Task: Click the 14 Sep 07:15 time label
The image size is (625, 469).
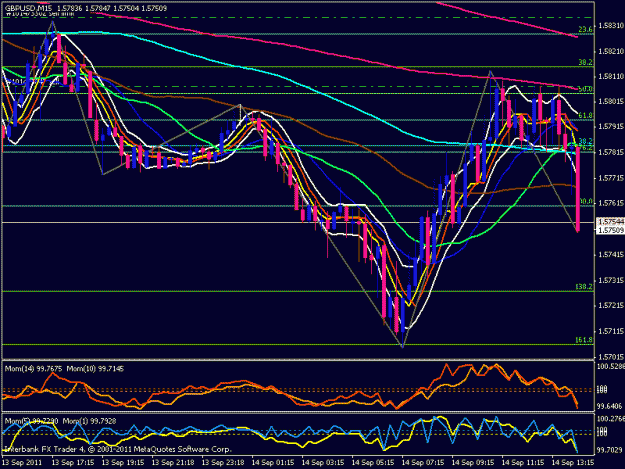Action: coord(423,463)
